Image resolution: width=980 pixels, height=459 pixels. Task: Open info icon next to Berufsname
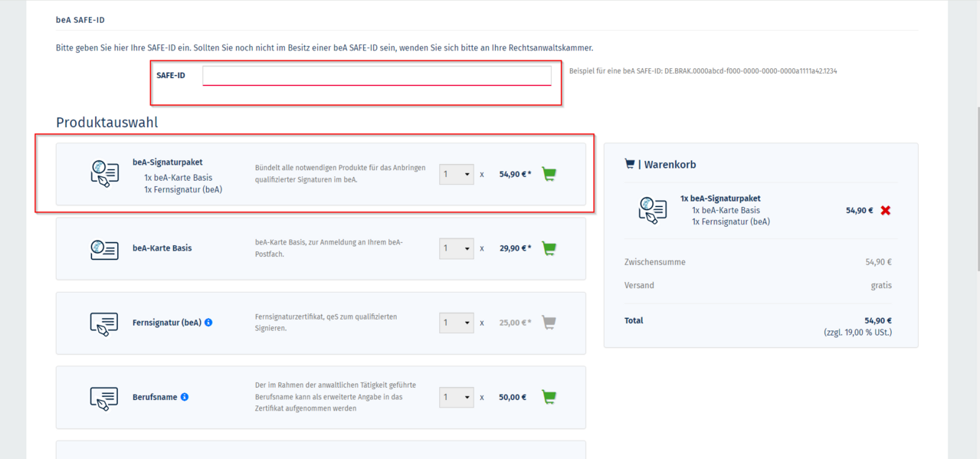(185, 397)
